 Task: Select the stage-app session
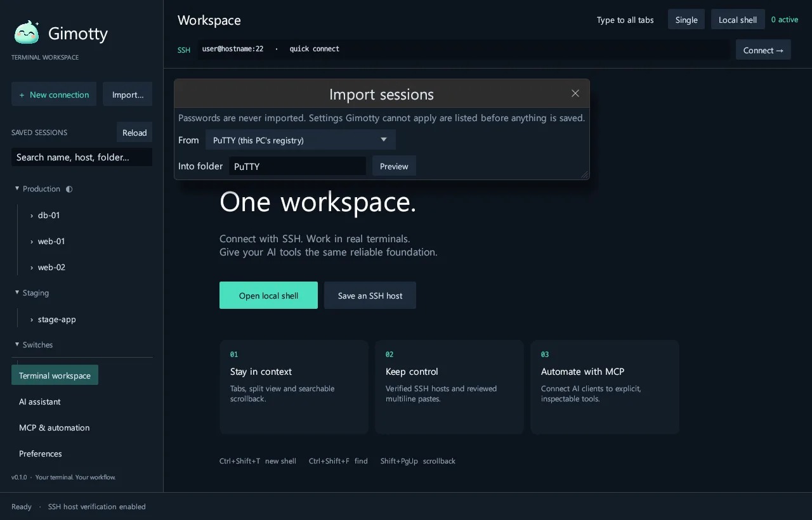pos(57,319)
